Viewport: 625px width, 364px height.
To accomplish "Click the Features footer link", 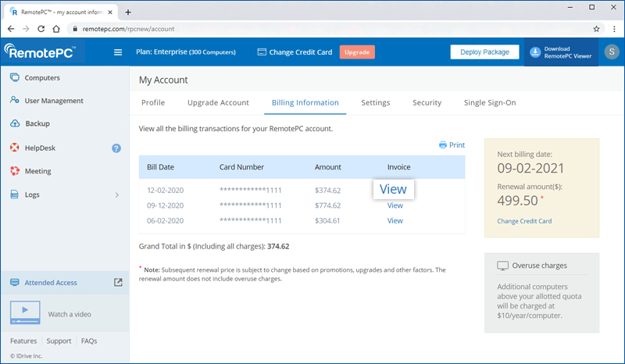I will [23, 341].
